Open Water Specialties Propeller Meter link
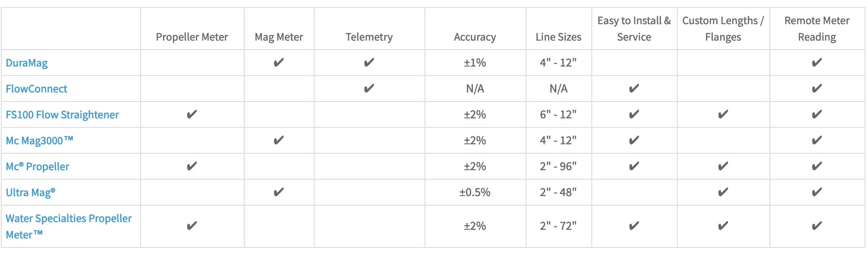Viewport: 868px width, 254px height. pos(68,219)
